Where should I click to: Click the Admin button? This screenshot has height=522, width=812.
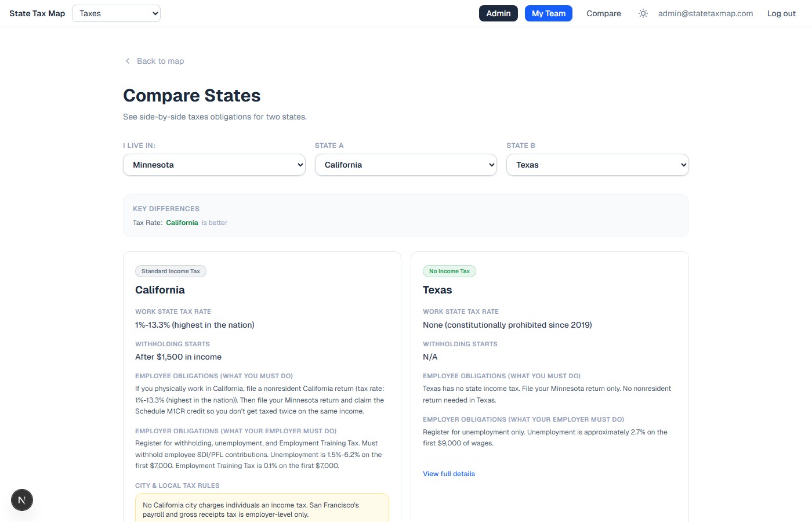click(x=498, y=13)
